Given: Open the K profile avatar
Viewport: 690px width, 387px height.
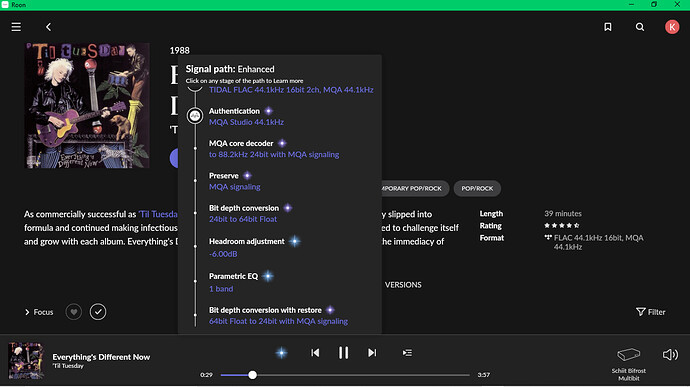Looking at the screenshot, I should [x=672, y=27].
